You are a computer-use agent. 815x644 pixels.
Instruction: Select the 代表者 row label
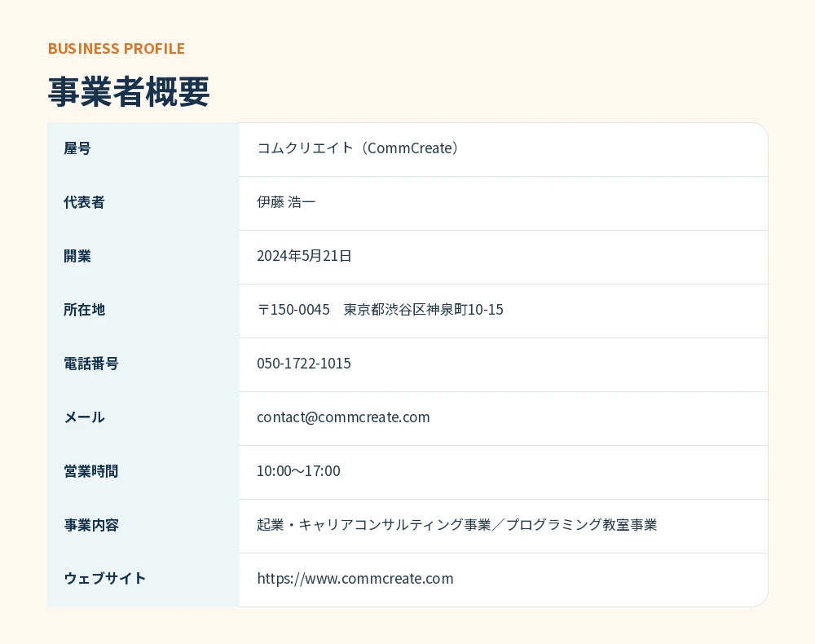(84, 202)
